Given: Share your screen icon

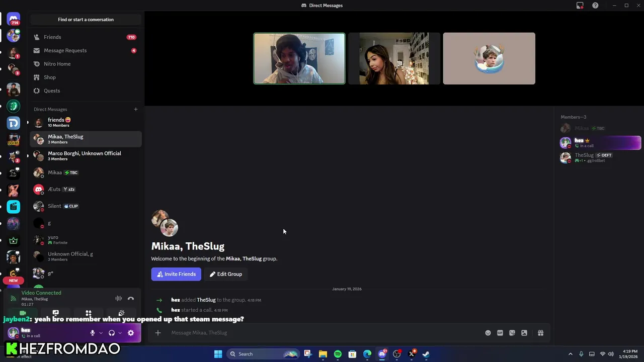Looking at the screenshot, I should [55, 313].
